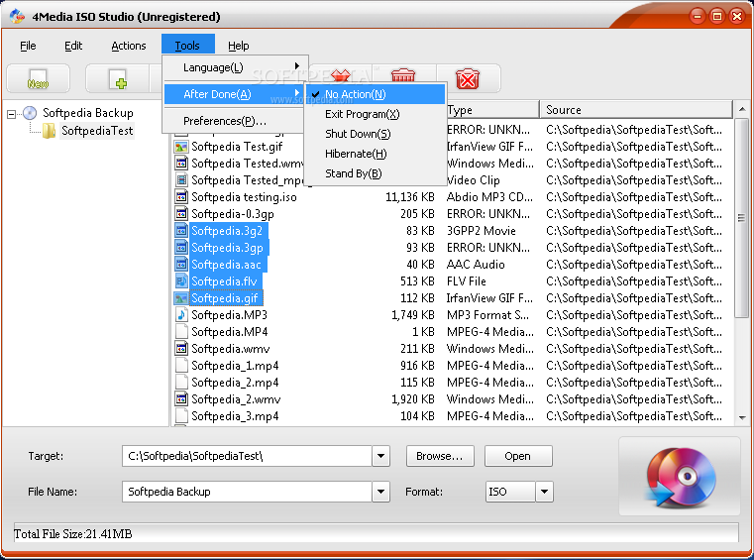Click into the Target path field
This screenshot has height=560, width=754.
(x=247, y=456)
